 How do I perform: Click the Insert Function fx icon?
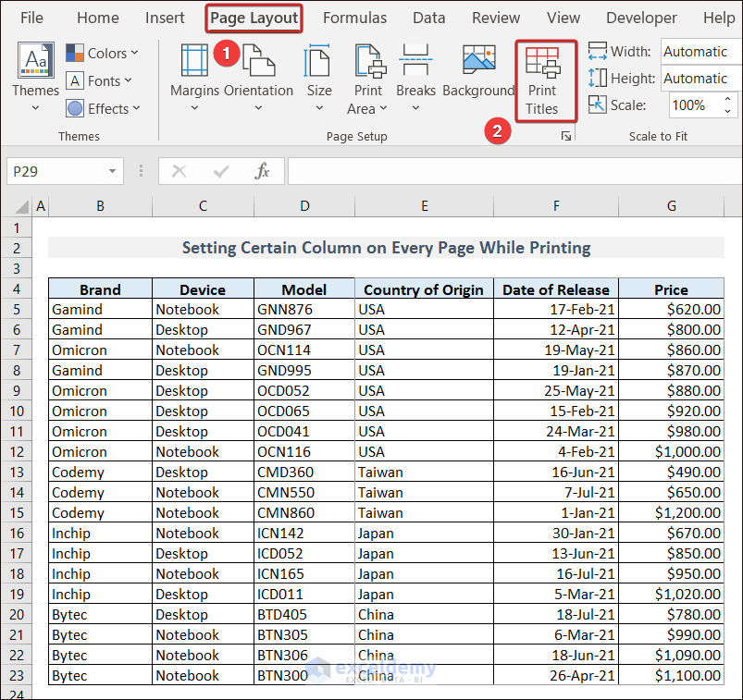click(x=263, y=171)
